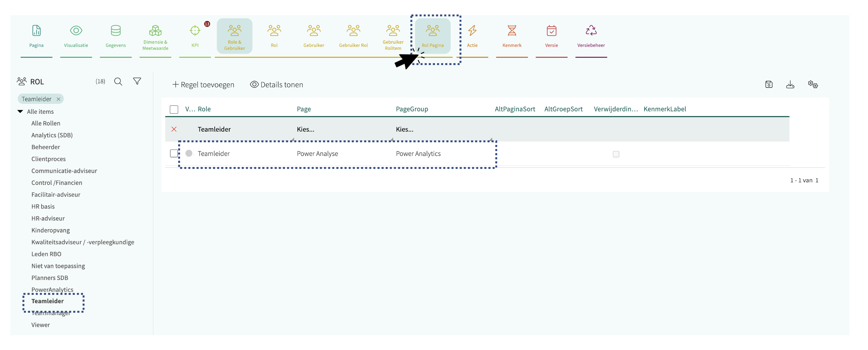Collapse the Alle items tree node

21,112
